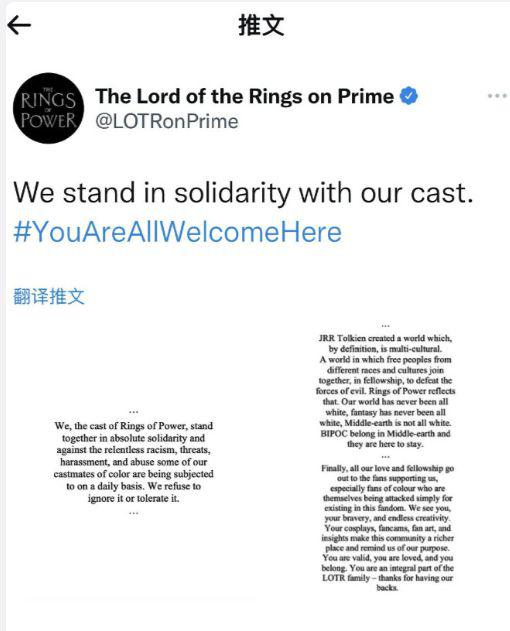
Task: Tap the 'We, the cast of Rings of Power' paragraph
Action: (134, 462)
